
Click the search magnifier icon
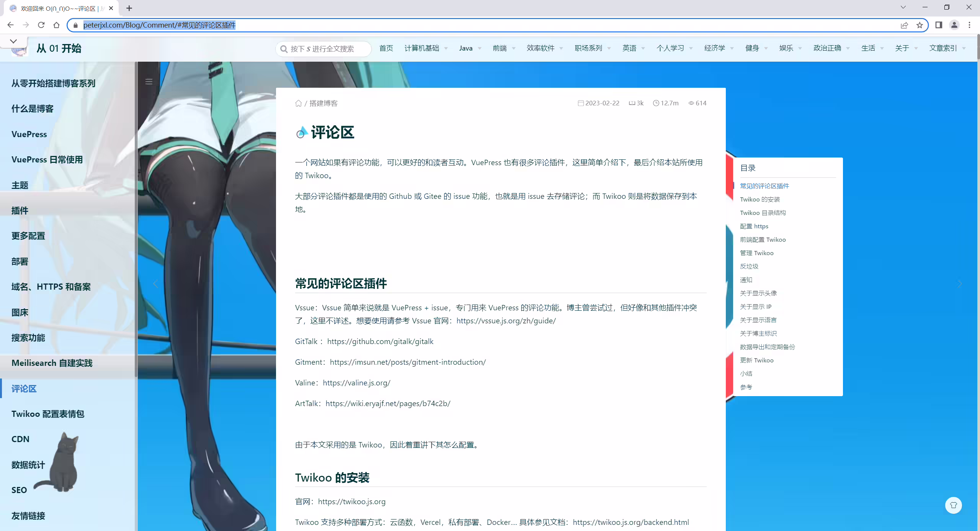284,49
